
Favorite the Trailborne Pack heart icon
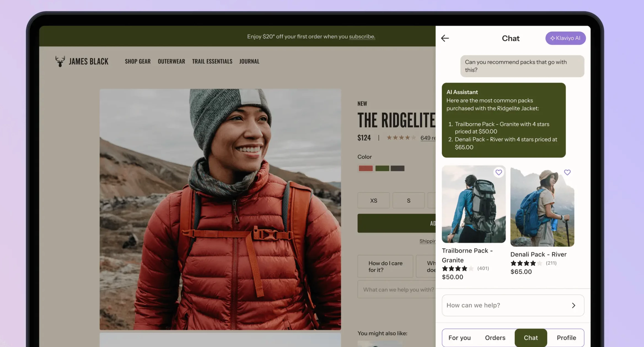click(x=498, y=172)
